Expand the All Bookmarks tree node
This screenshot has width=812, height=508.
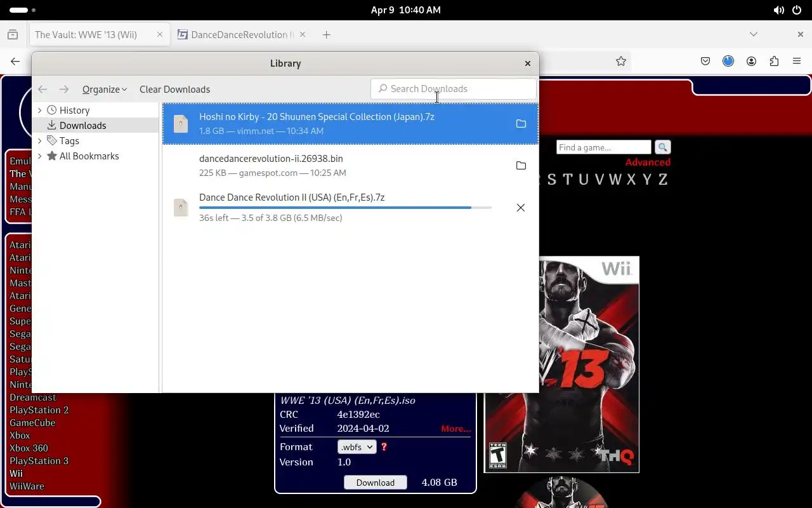40,156
